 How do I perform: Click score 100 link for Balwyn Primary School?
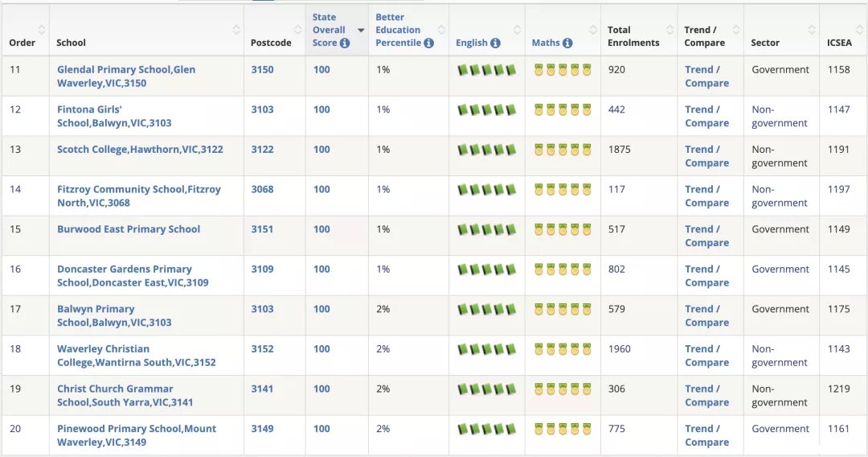[x=321, y=309]
